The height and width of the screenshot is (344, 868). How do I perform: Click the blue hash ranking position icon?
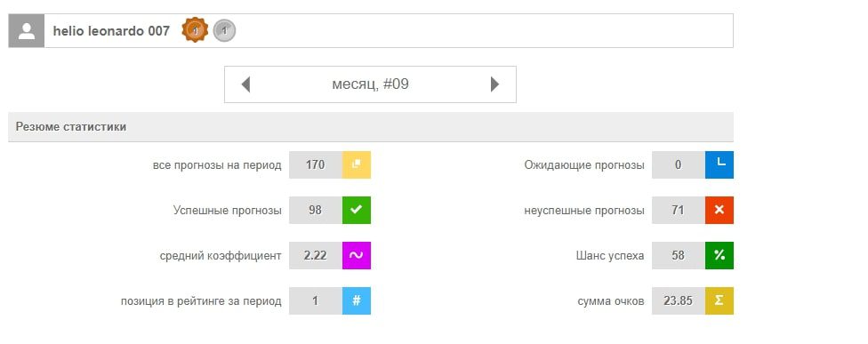click(x=357, y=300)
